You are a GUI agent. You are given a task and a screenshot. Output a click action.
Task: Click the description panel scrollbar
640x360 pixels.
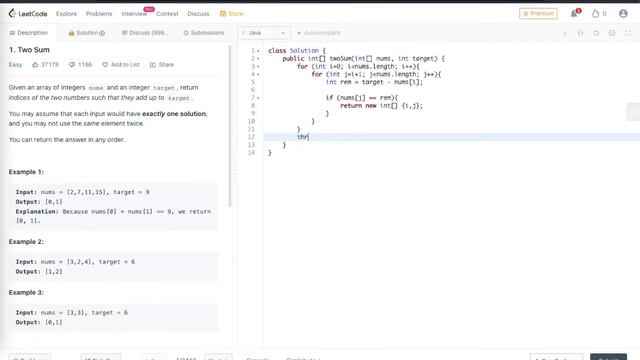(x=230, y=127)
